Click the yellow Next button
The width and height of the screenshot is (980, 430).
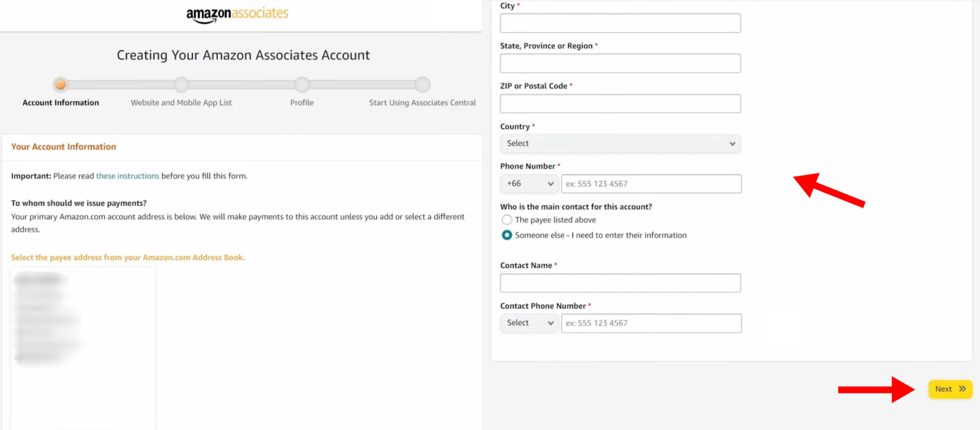coord(950,389)
